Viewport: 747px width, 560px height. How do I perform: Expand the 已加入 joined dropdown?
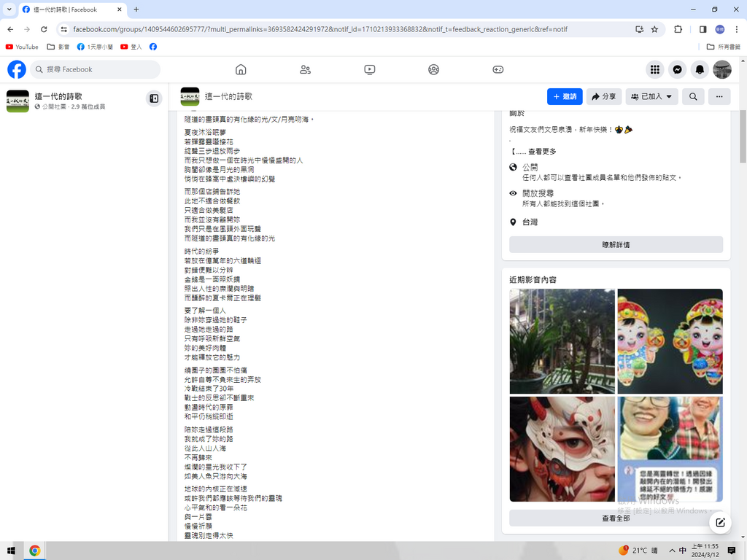[x=653, y=96]
